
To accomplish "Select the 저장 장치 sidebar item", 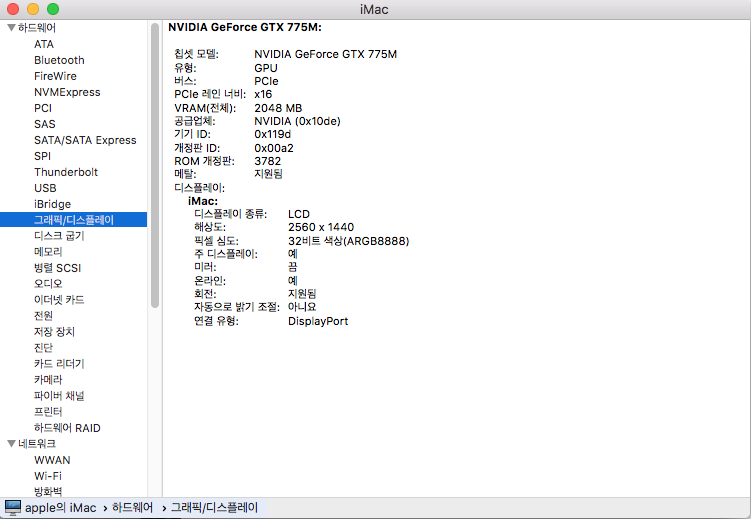I will coord(54,332).
